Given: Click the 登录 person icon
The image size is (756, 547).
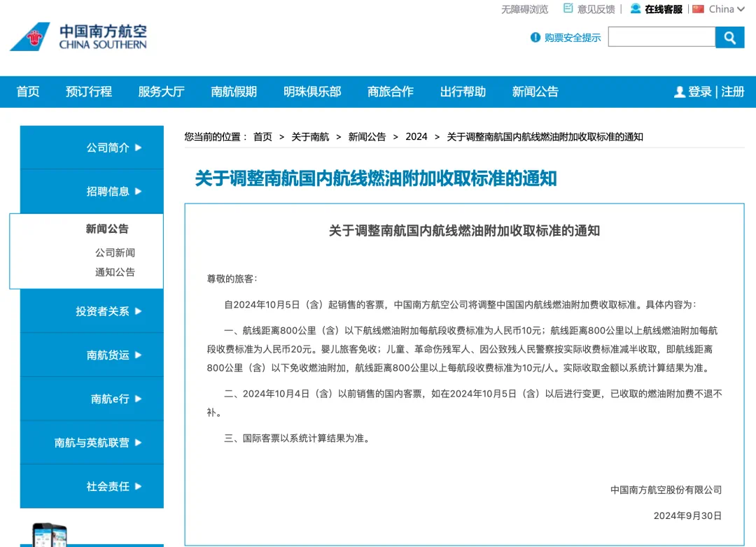Looking at the screenshot, I should coord(679,92).
